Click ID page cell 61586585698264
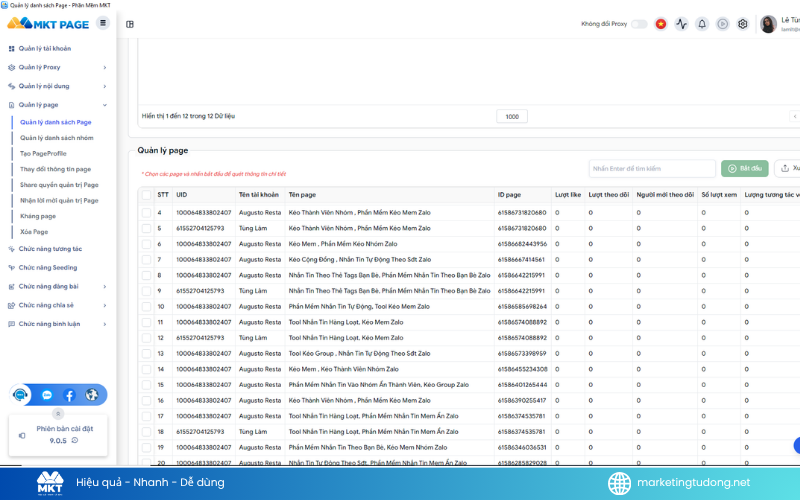Screen dimensions: 800x500 522,307
